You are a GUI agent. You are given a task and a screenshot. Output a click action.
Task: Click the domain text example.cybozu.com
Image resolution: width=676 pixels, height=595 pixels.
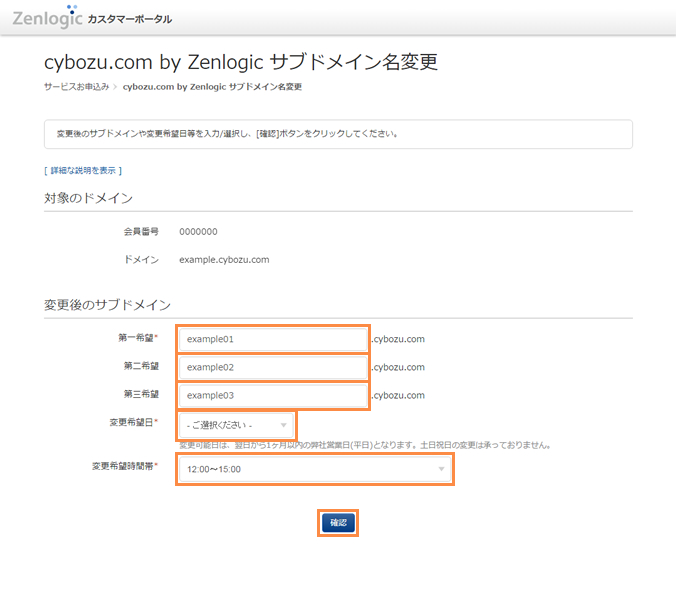click(x=223, y=259)
